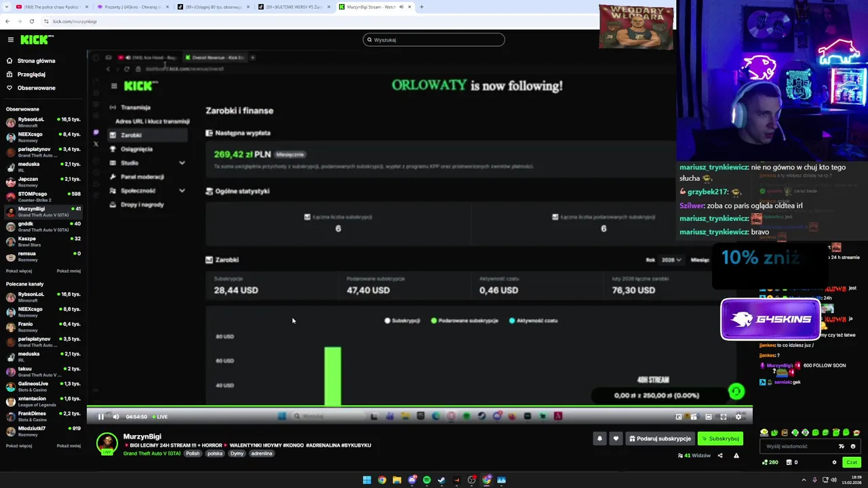
Task: Click the green Subskrybuj button
Action: tap(720, 439)
